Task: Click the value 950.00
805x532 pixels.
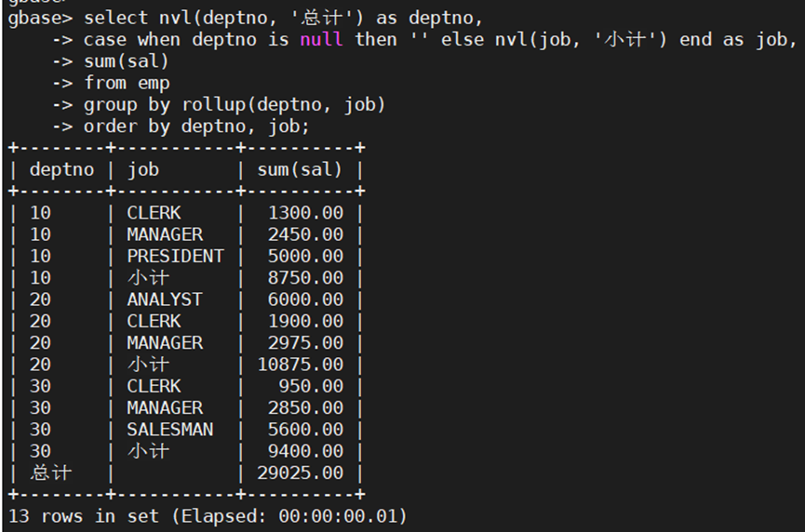Action: point(311,386)
